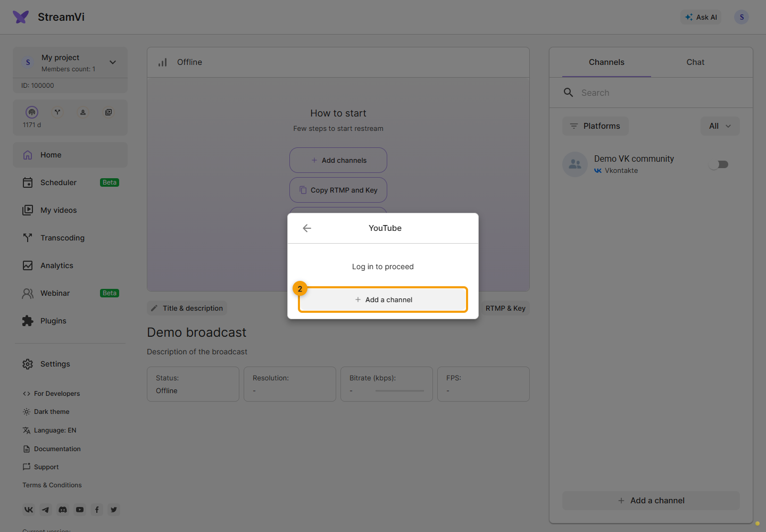Click the Bitrate (kbps) progress bar
This screenshot has height=532, width=766.
click(399, 391)
